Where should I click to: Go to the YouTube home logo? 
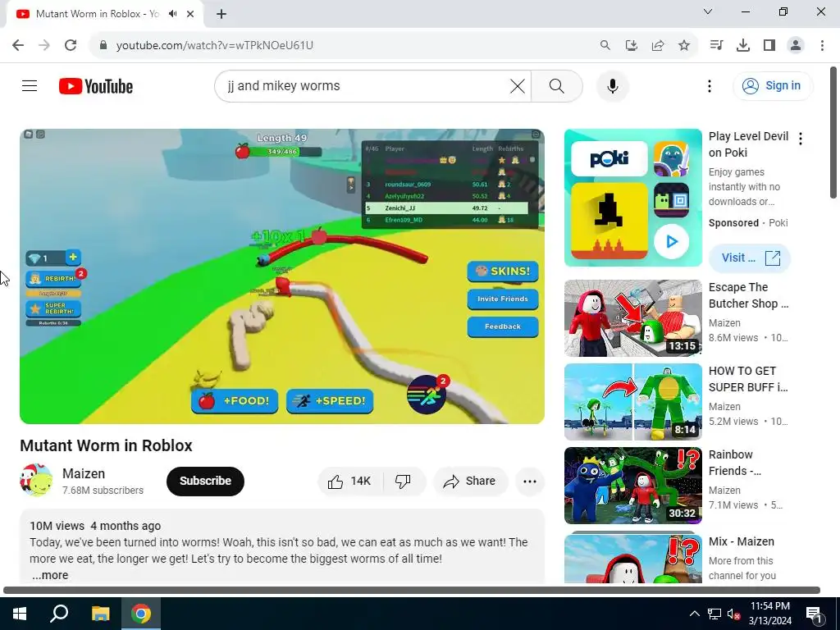tap(96, 86)
